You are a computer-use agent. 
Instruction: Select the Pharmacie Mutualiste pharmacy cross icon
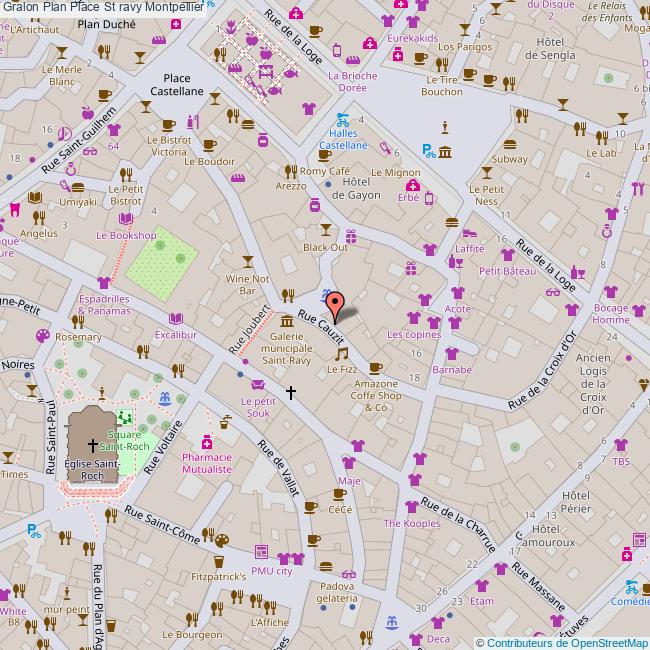tap(207, 441)
